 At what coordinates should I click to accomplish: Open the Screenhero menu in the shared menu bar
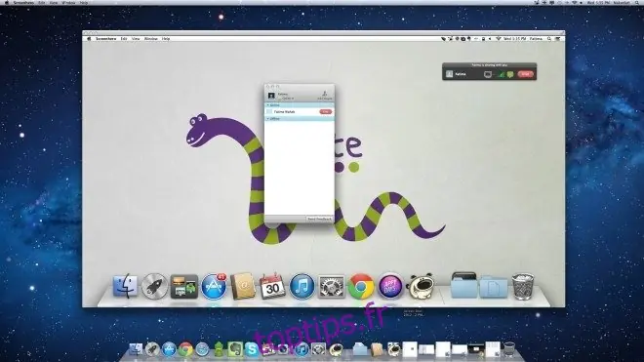106,39
